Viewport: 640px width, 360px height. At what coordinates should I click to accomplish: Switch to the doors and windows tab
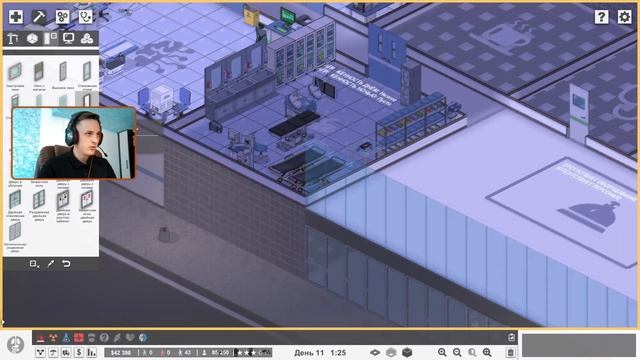51,39
